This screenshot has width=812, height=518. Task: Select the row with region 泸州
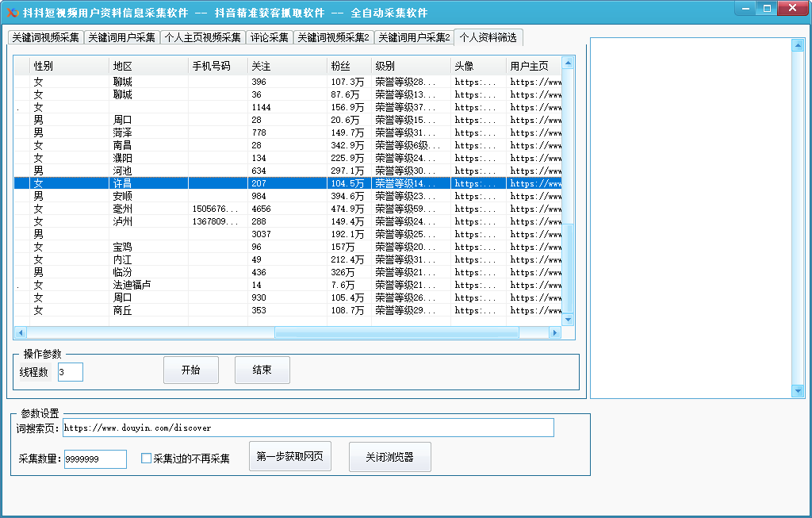point(288,221)
